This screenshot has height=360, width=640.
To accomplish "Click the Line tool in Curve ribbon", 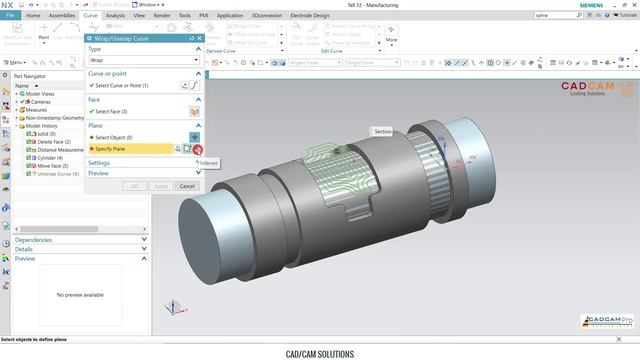I will point(58,31).
